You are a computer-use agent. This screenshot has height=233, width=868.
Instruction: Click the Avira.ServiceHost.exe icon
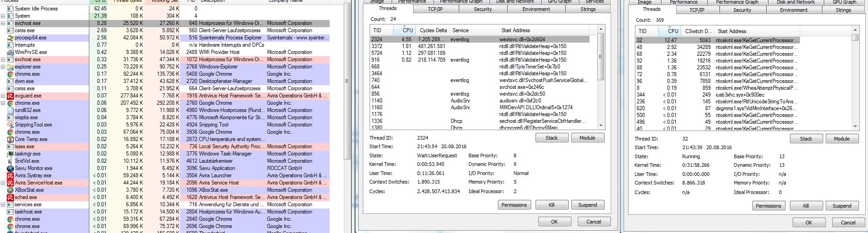pyautogui.click(x=10, y=183)
